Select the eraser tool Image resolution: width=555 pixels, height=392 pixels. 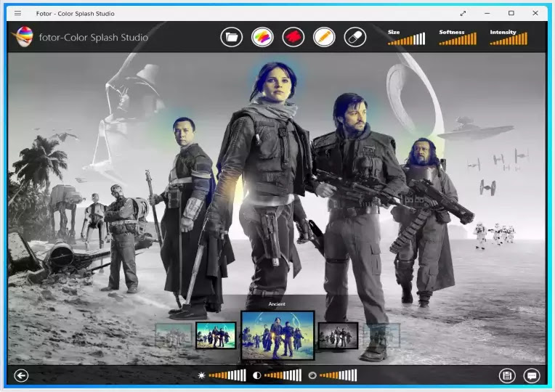[355, 37]
